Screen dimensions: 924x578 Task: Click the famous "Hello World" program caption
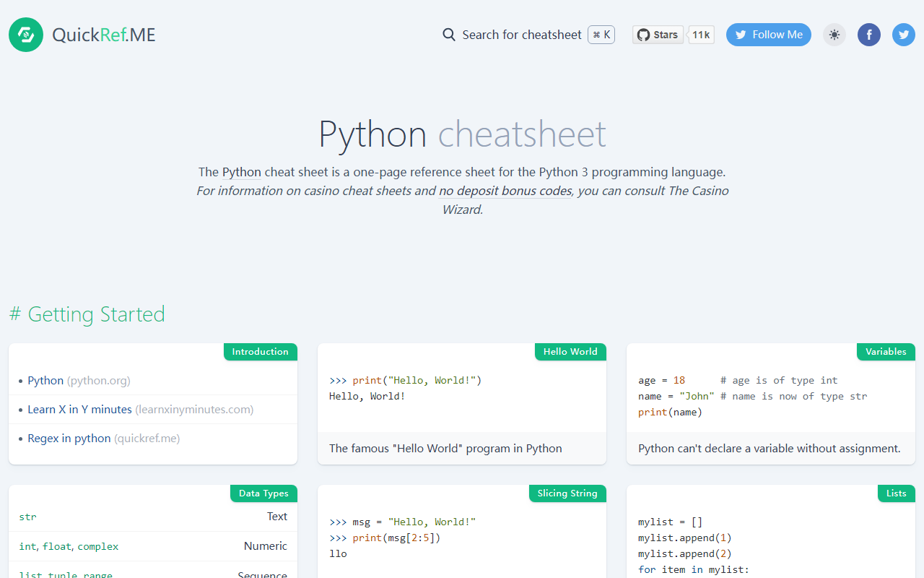click(445, 448)
